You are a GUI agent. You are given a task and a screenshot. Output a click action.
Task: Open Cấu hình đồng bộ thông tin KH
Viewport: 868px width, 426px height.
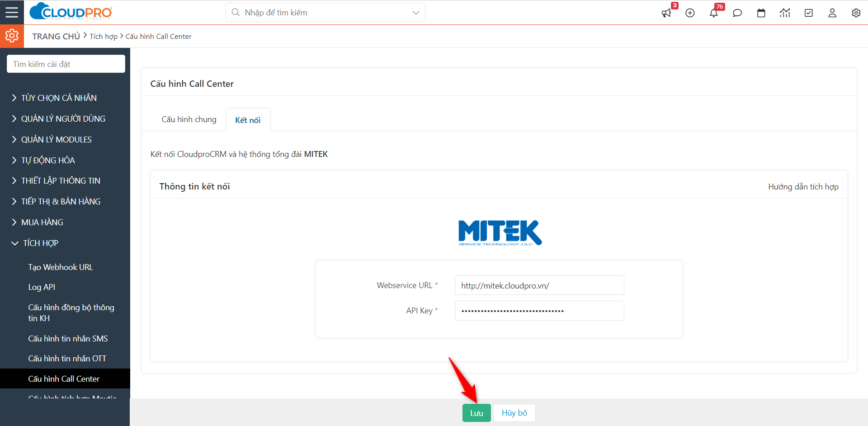tap(71, 313)
